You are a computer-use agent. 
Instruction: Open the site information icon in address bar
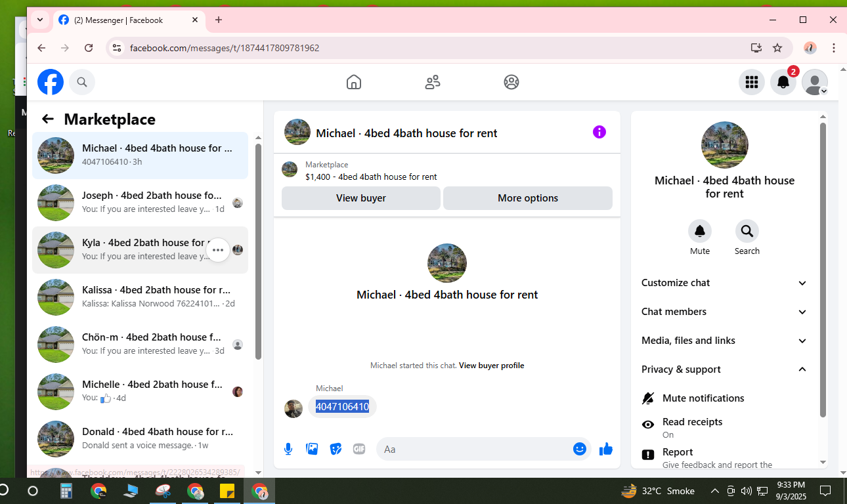click(x=117, y=48)
